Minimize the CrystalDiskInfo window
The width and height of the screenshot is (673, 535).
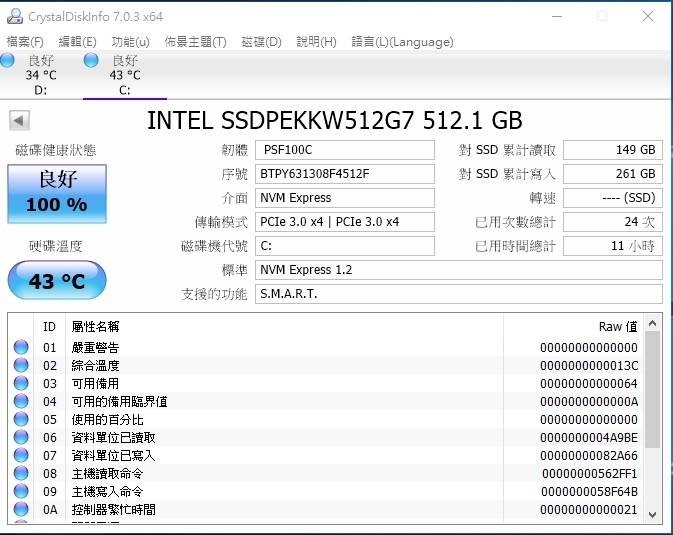557,16
